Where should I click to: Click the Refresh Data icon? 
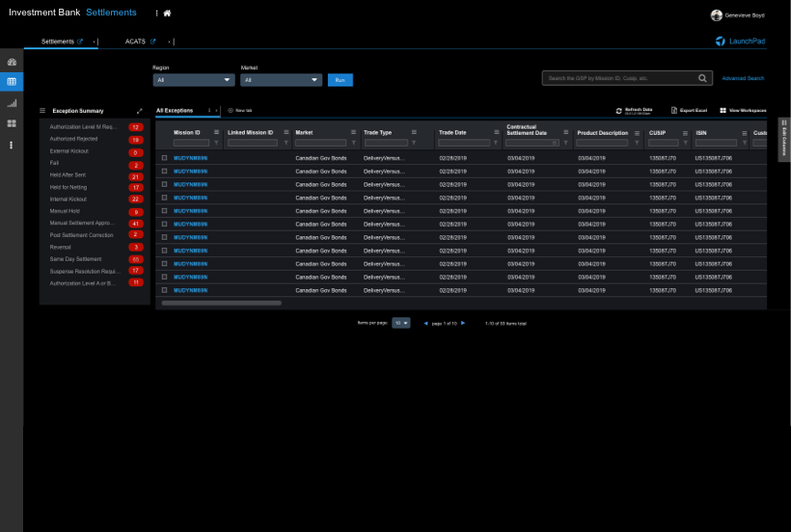pyautogui.click(x=619, y=111)
